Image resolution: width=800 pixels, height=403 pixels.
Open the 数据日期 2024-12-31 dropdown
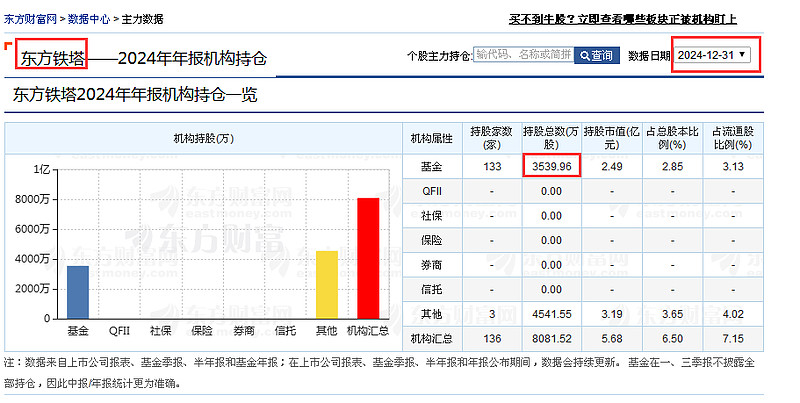[712, 55]
